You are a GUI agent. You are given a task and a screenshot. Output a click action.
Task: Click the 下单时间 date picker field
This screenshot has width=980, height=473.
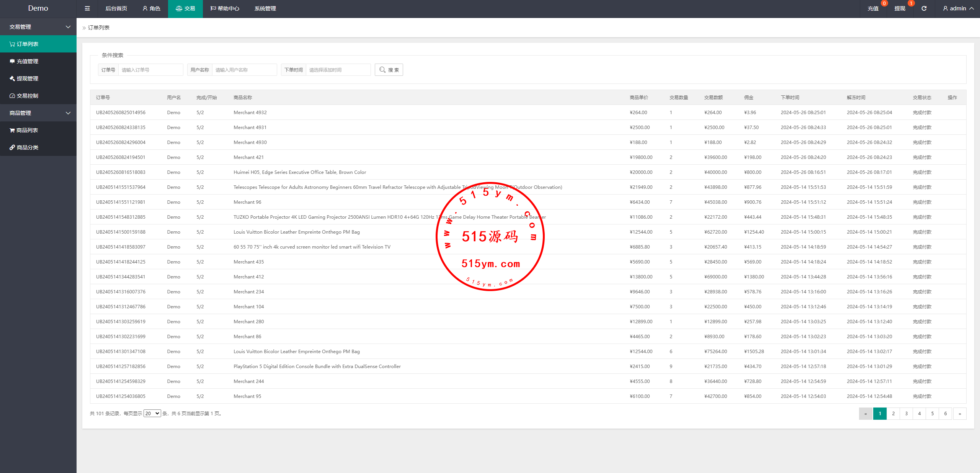338,70
